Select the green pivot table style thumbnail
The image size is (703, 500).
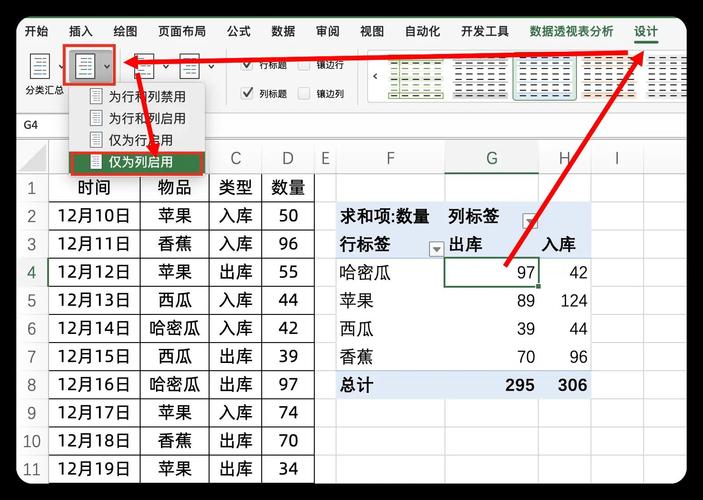pos(415,75)
